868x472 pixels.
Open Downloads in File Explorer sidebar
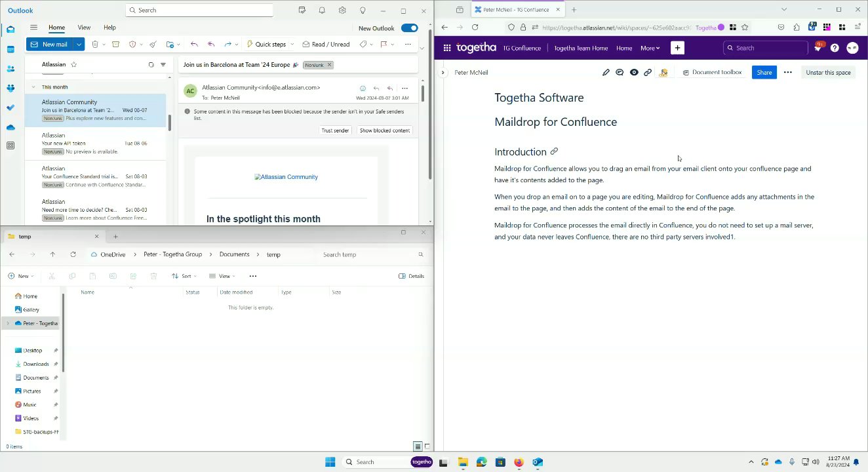[x=36, y=364]
